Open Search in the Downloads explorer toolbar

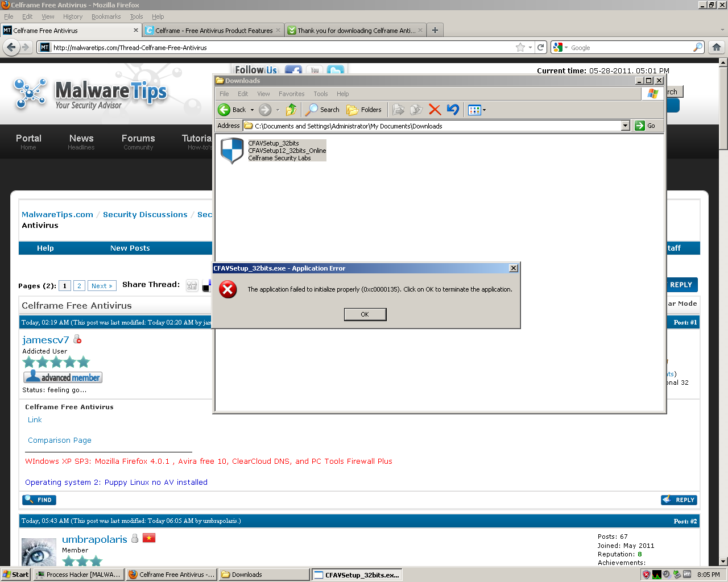pos(322,110)
